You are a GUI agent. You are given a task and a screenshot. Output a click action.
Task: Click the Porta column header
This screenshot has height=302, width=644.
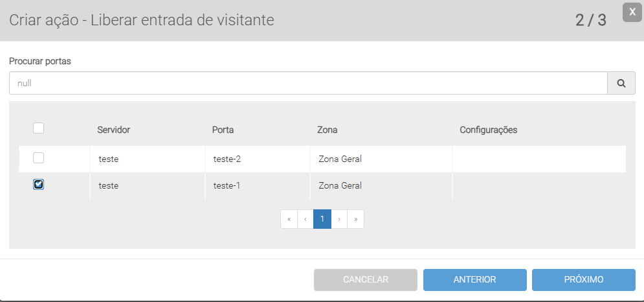223,130
